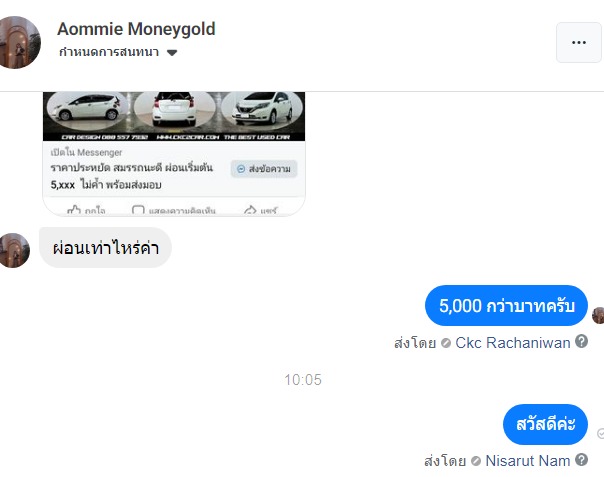The width and height of the screenshot is (604, 477).
Task: Expand the กำหนดการสนทนา dropdown arrow
Action: [x=172, y=53]
